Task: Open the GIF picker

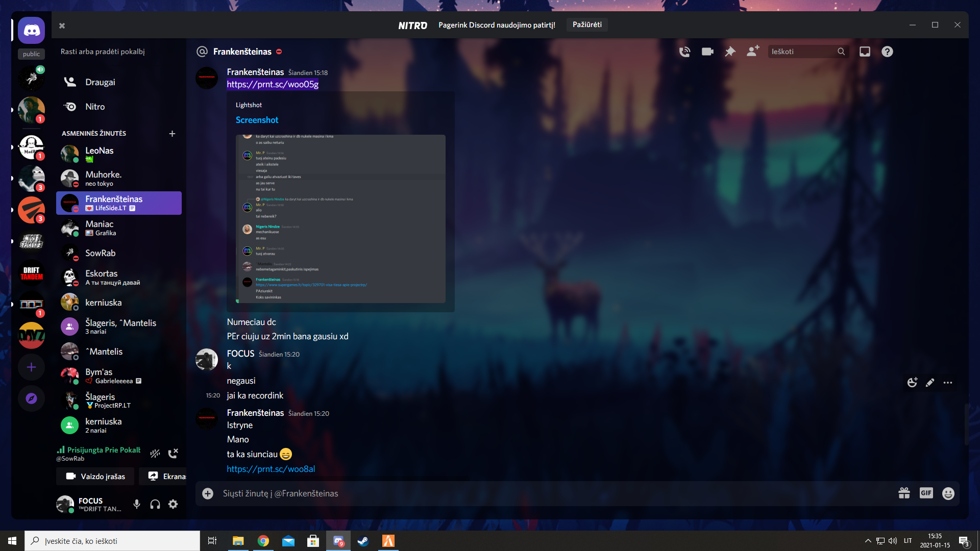Action: tap(926, 493)
